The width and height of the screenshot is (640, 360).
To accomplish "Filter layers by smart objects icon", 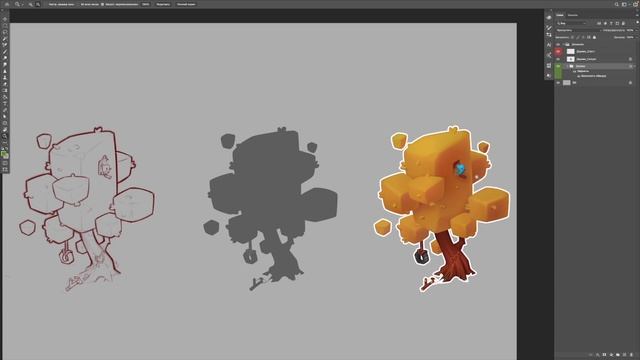I will (623, 23).
